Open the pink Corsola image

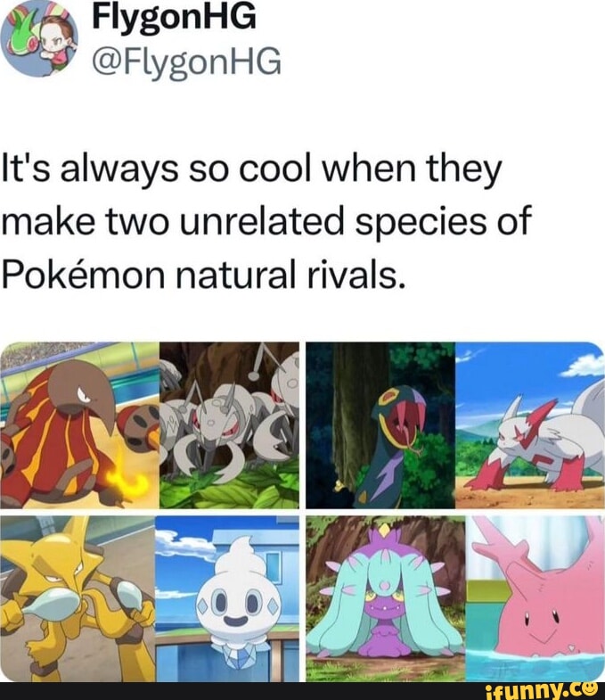click(x=536, y=598)
